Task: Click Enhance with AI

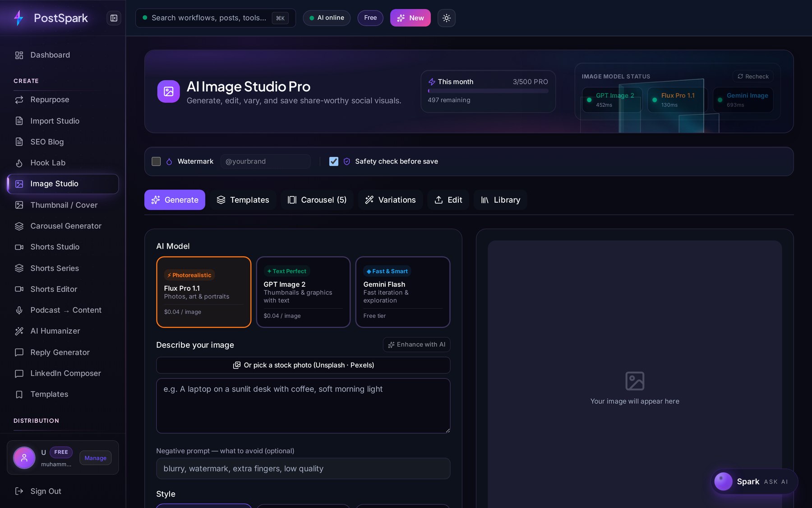Action: pyautogui.click(x=416, y=345)
